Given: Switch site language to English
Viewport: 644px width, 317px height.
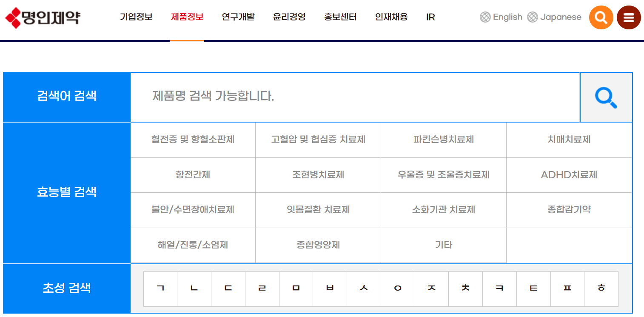Looking at the screenshot, I should (x=507, y=17).
